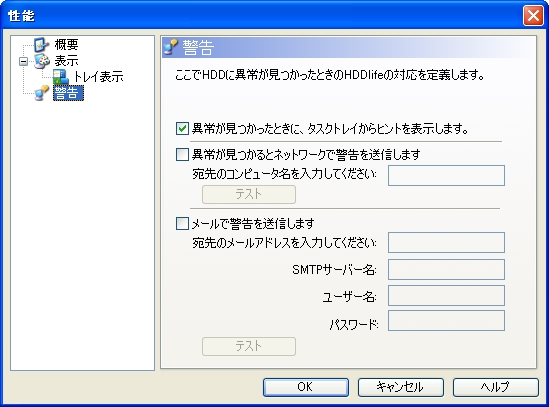
Task: Click the トレイ表示 tray icon in tree
Action: (61, 77)
